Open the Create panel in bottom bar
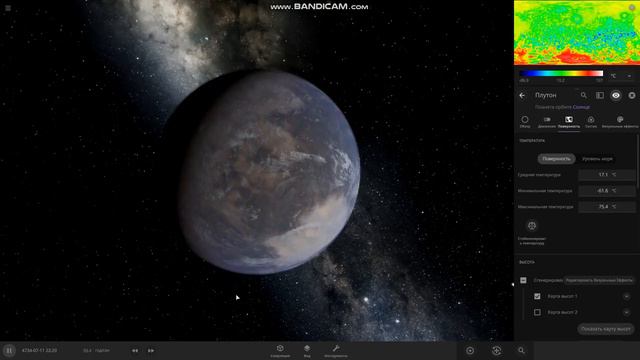 [x=280, y=350]
